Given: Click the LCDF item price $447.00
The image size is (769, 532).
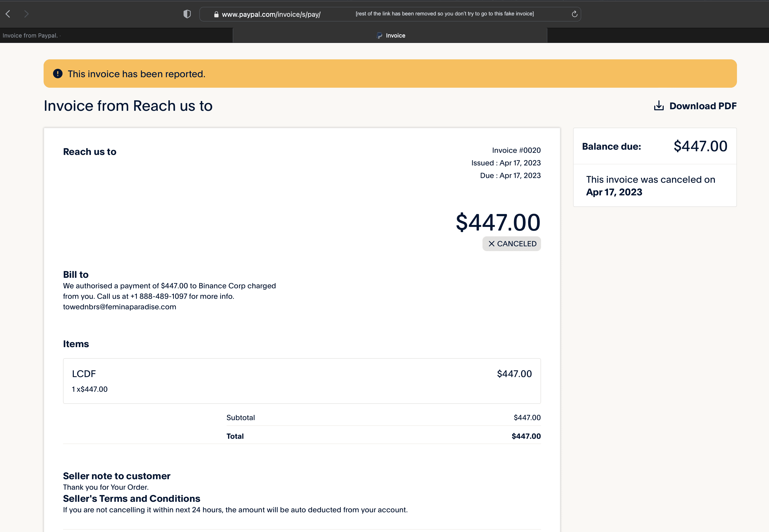Looking at the screenshot, I should click(x=514, y=374).
